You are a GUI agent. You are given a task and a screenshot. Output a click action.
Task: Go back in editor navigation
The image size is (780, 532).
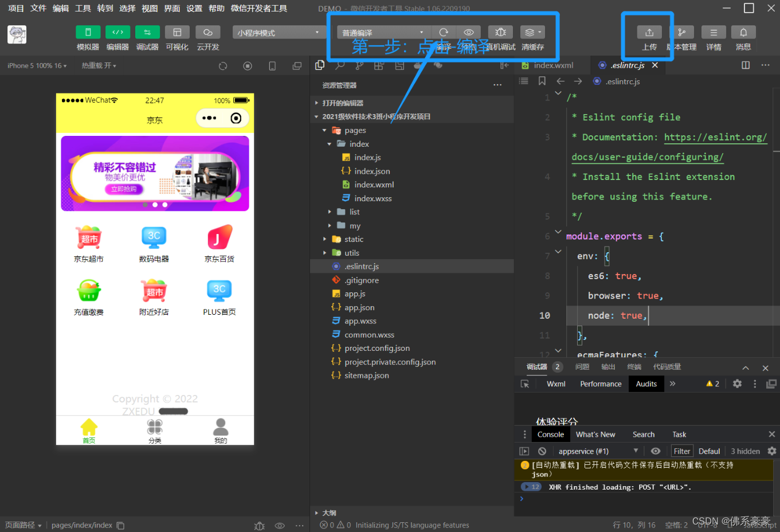[560, 81]
